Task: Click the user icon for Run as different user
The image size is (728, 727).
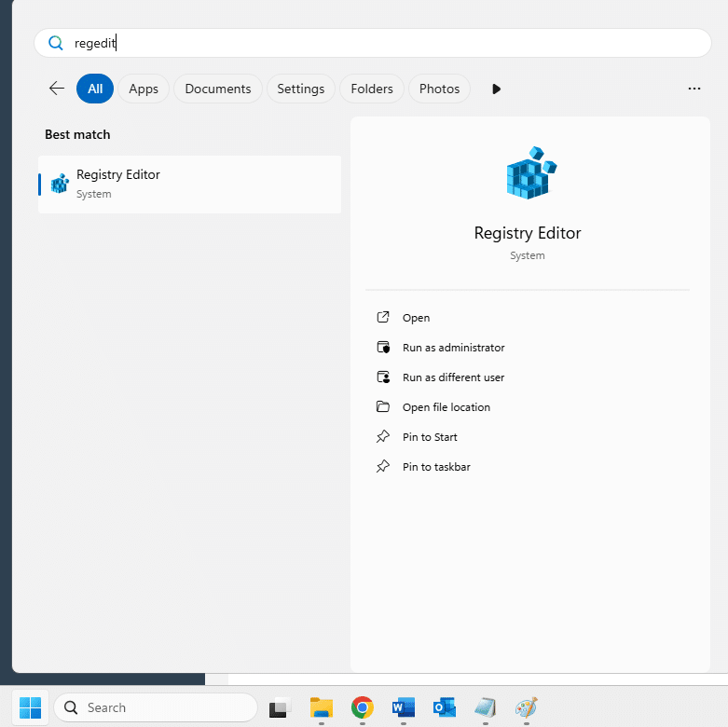Action: click(383, 377)
